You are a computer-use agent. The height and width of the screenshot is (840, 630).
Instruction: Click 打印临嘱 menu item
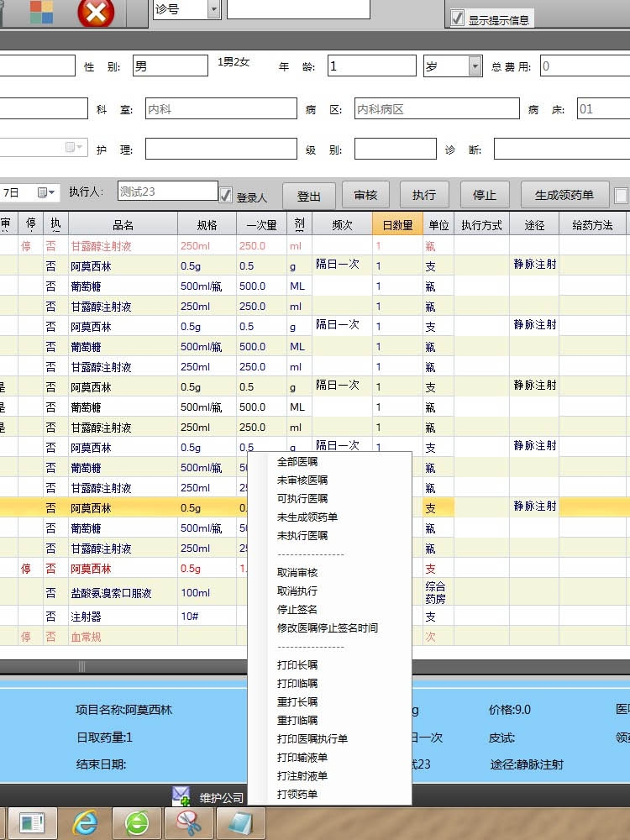(x=297, y=684)
